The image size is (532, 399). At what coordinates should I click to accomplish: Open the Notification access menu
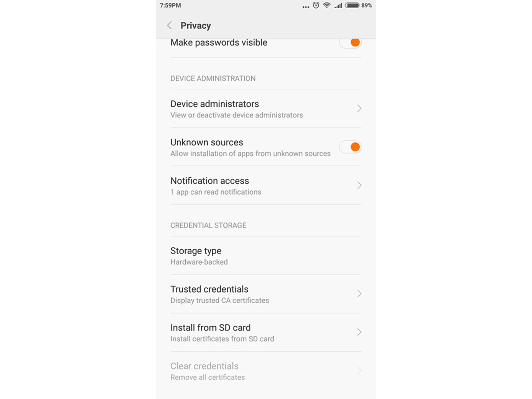[266, 185]
